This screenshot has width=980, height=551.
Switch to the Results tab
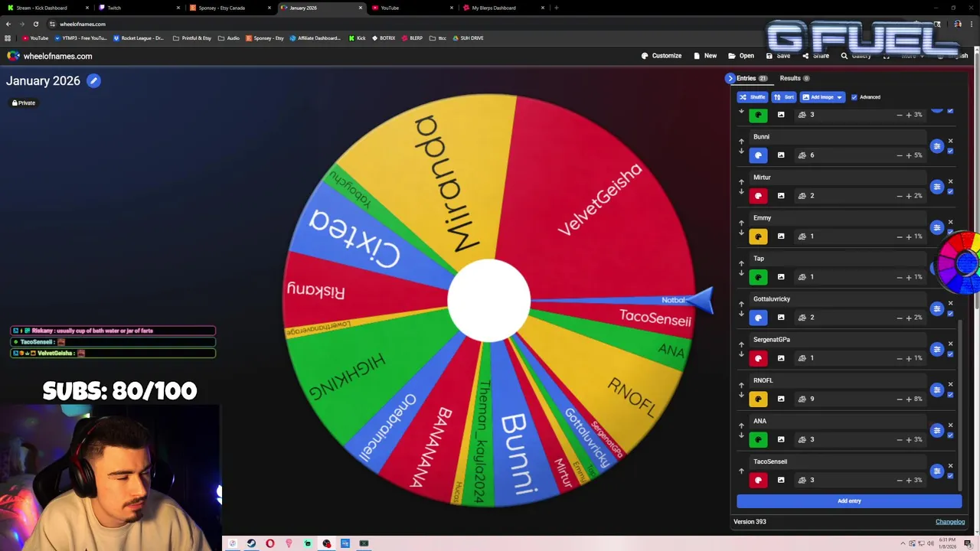point(794,78)
